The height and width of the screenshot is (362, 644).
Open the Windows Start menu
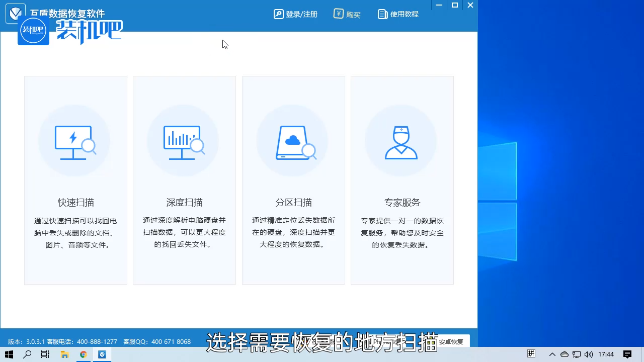click(9, 354)
